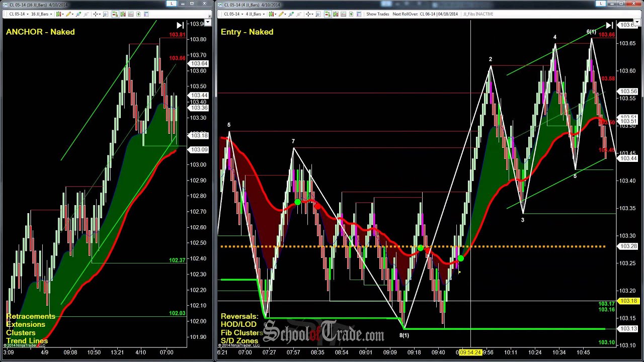Open Strategies icon in left chart toolbar
The image size is (644, 362).
click(x=138, y=14)
